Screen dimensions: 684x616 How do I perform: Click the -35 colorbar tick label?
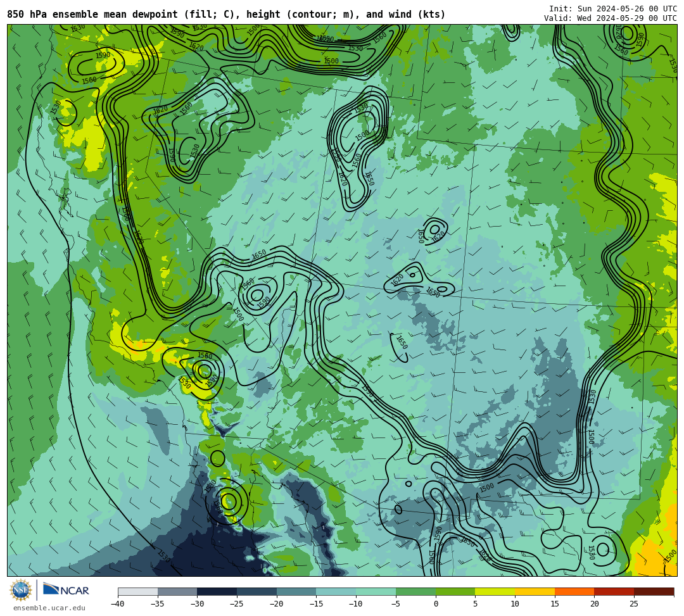pyautogui.click(x=158, y=604)
